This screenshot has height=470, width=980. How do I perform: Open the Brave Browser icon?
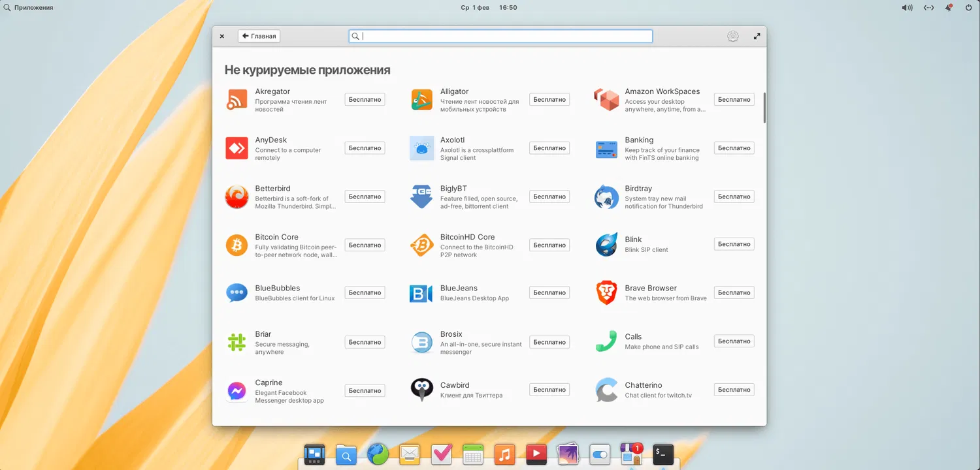(606, 292)
